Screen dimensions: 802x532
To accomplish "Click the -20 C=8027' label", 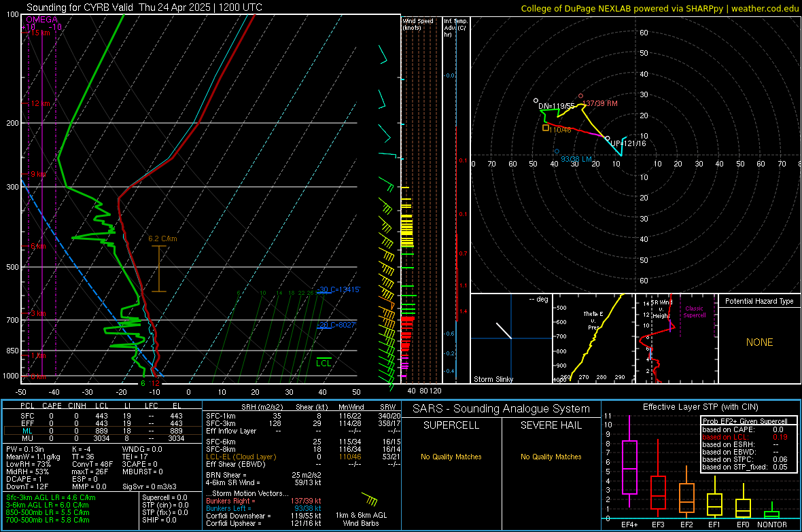I will tap(336, 325).
